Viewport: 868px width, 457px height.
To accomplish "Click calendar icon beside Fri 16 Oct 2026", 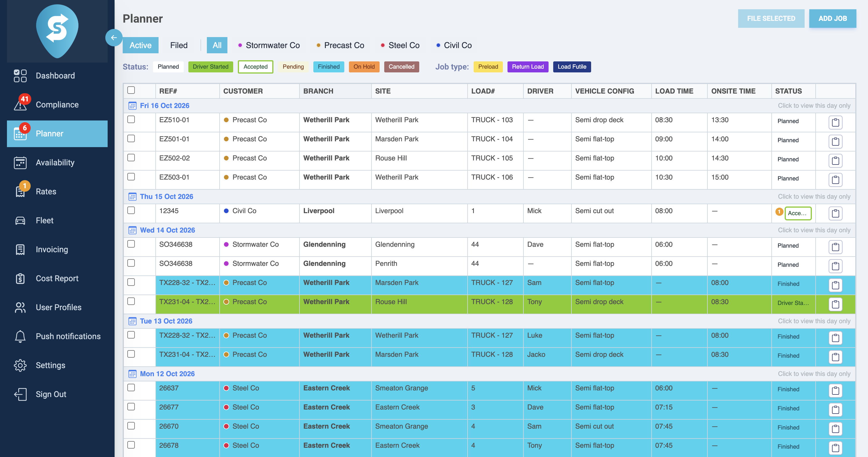I will coord(133,106).
